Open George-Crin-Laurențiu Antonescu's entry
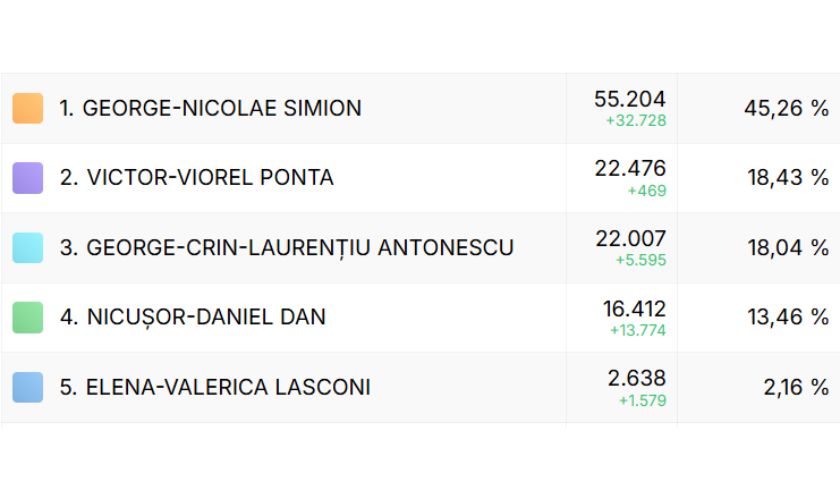Viewport: 840px width, 500px height. pyautogui.click(x=286, y=247)
